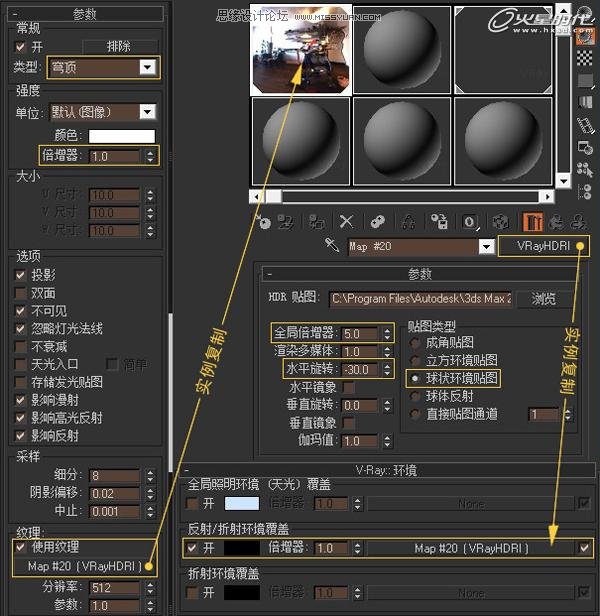The width and height of the screenshot is (600, 616).
Task: Click the white 颜色 color swatch
Action: click(122, 135)
